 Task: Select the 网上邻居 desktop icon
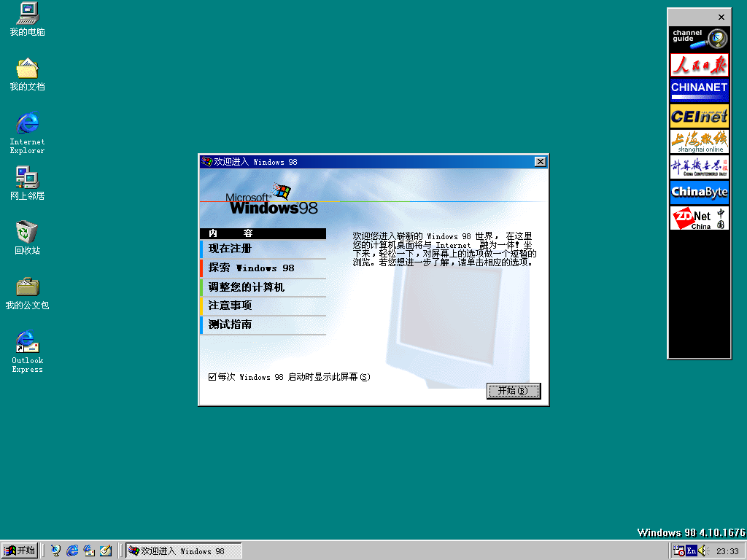(27, 183)
